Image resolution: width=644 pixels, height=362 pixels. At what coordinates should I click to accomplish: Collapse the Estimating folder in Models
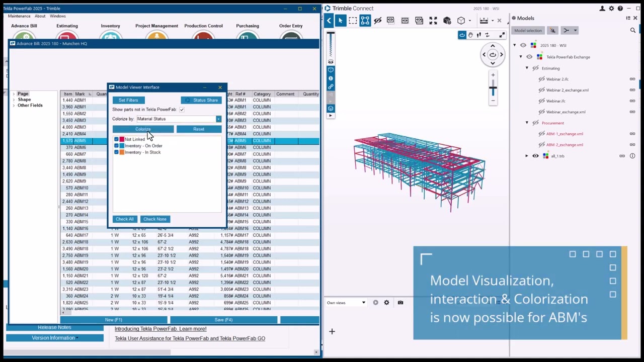527,68
